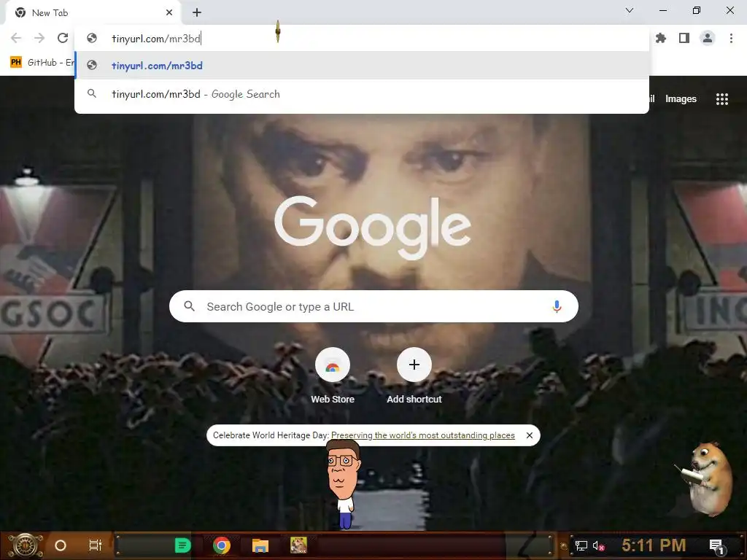
Task: Choose the tinyurl.com/mr3bd Google Search suggestion
Action: 362,94
